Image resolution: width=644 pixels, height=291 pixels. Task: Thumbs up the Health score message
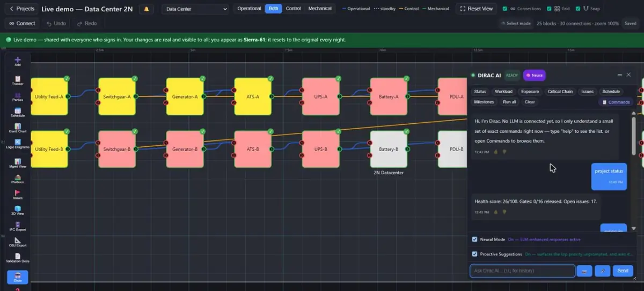[496, 212]
